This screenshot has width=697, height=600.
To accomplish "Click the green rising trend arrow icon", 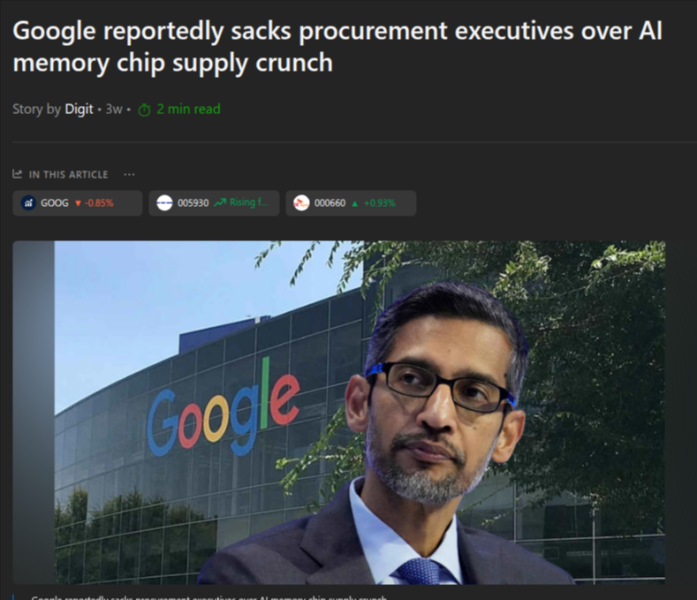I will [x=220, y=203].
